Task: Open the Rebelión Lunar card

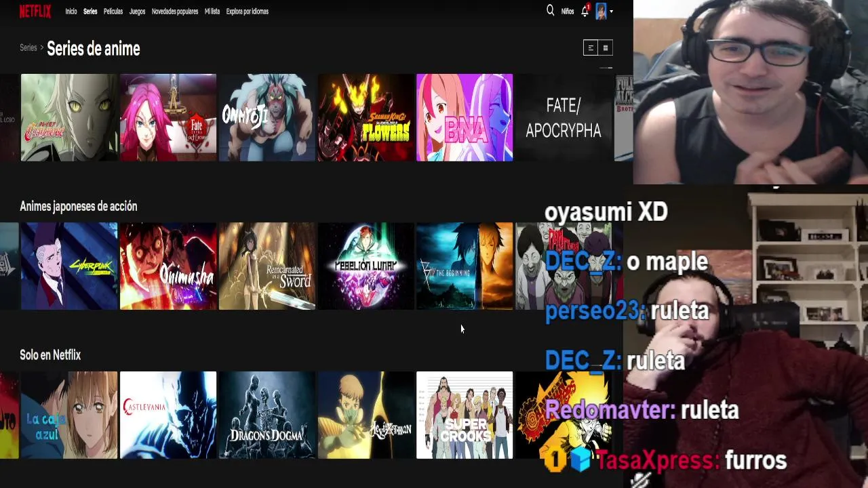Action: pos(366,266)
